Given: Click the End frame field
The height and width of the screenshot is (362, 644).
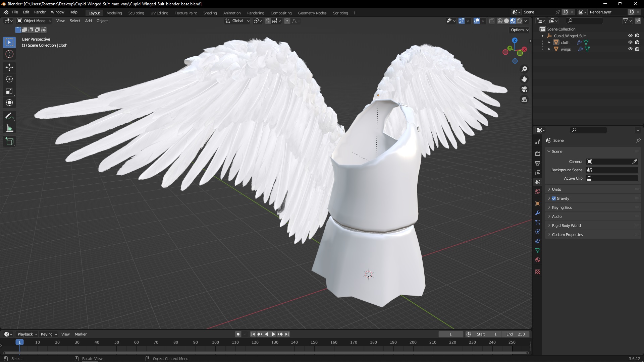Looking at the screenshot, I should (x=516, y=334).
